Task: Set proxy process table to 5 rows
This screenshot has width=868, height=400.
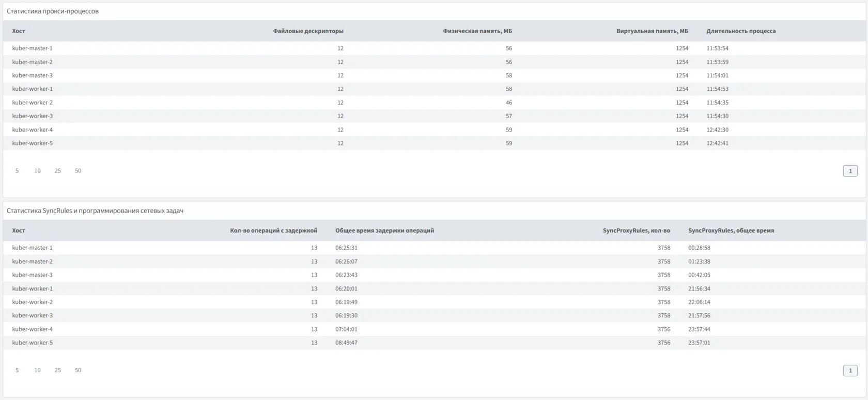Action: (17, 171)
